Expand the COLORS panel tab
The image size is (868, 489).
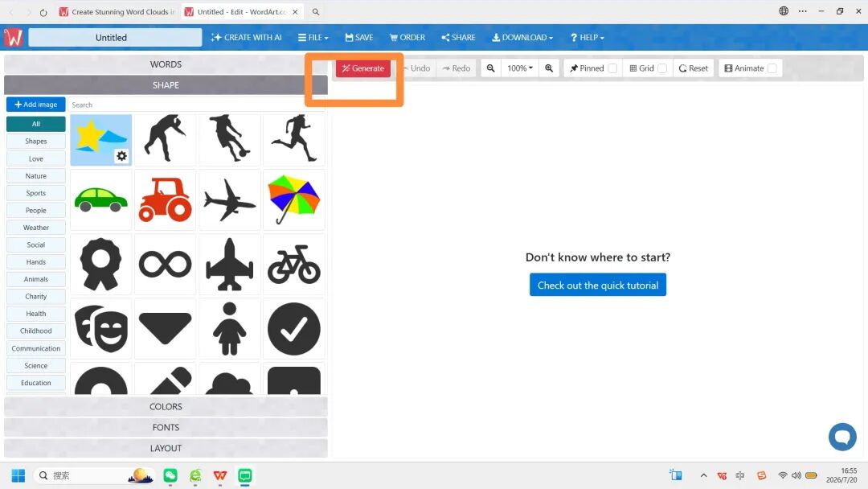(x=166, y=406)
